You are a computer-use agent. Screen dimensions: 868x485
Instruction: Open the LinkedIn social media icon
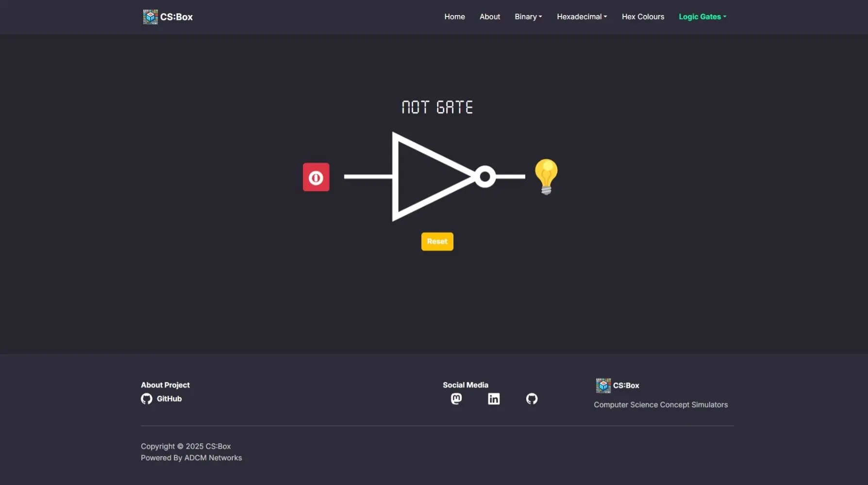point(494,399)
